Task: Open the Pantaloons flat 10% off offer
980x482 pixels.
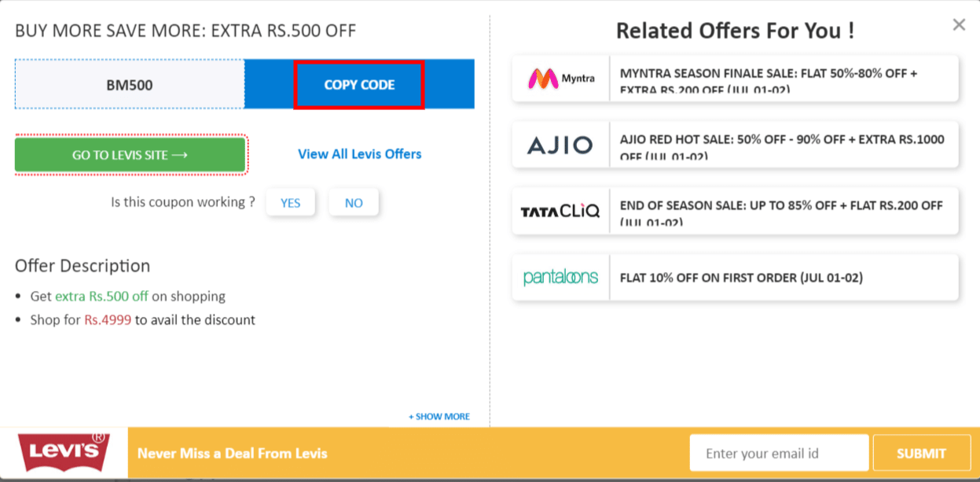Action: (x=782, y=277)
